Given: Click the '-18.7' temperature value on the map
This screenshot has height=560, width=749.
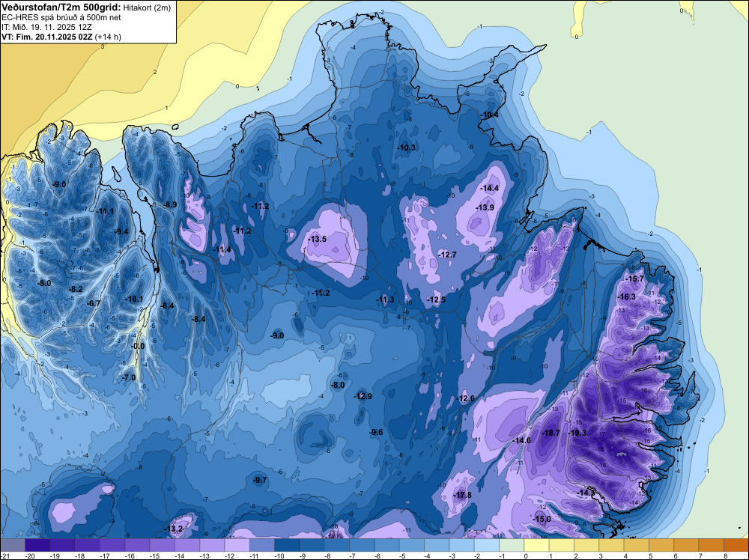Looking at the screenshot, I should [551, 433].
